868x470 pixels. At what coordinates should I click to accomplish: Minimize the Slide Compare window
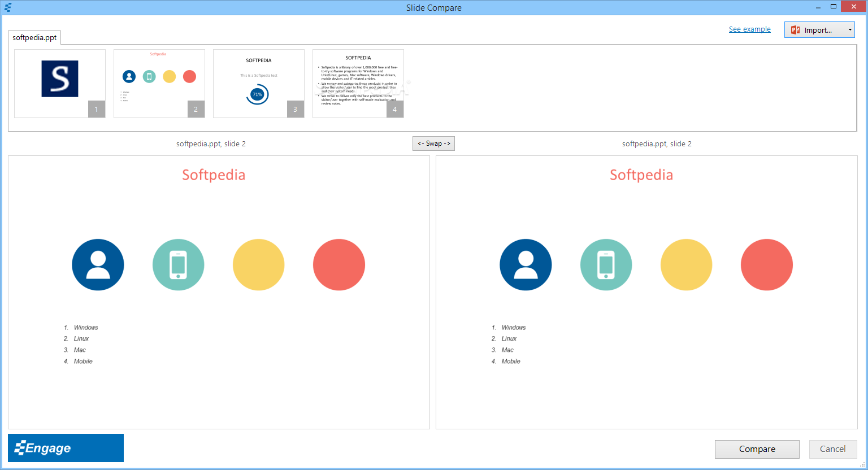(x=818, y=7)
